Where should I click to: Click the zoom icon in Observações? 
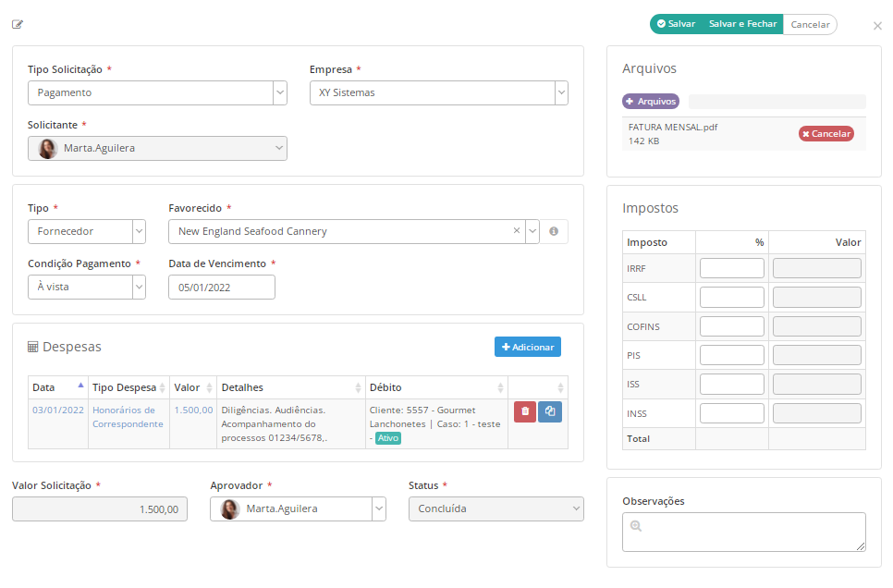coord(635,526)
